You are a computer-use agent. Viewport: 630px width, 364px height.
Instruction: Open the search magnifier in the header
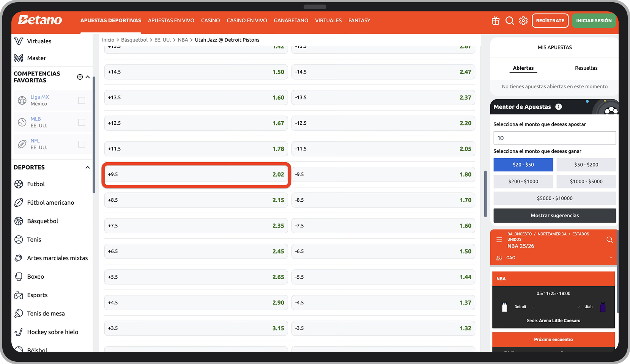click(x=509, y=21)
